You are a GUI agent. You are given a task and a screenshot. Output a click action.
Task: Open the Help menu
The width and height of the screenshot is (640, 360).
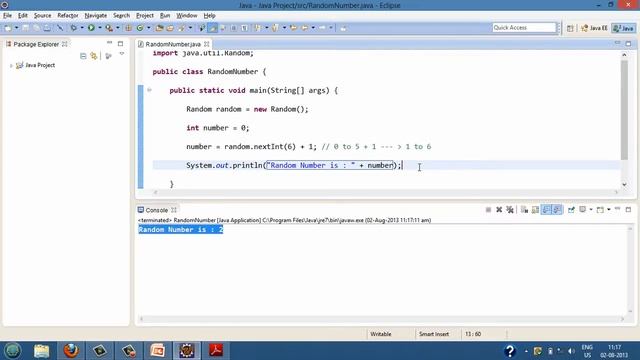point(209,16)
